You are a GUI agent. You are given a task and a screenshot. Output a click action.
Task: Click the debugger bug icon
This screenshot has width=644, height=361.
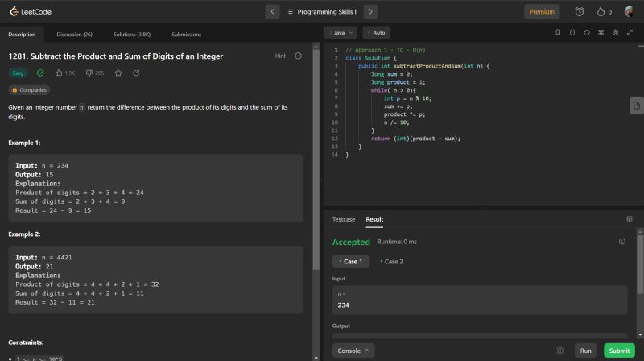tap(559, 351)
